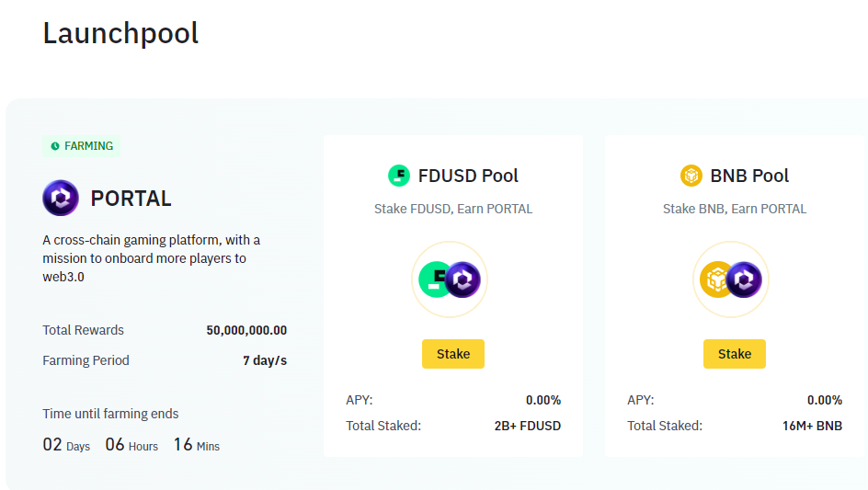
Task: Click 'Time until farming ends' label
Action: click(x=110, y=414)
